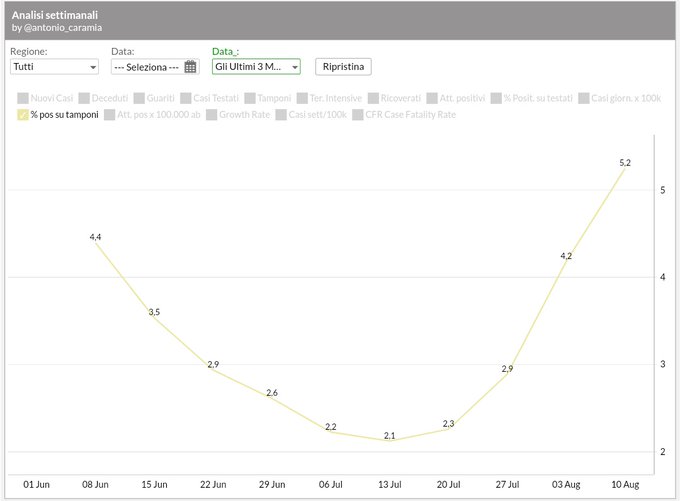Enable the Growth Rate checkbox
The height and width of the screenshot is (501, 680).
[x=212, y=115]
